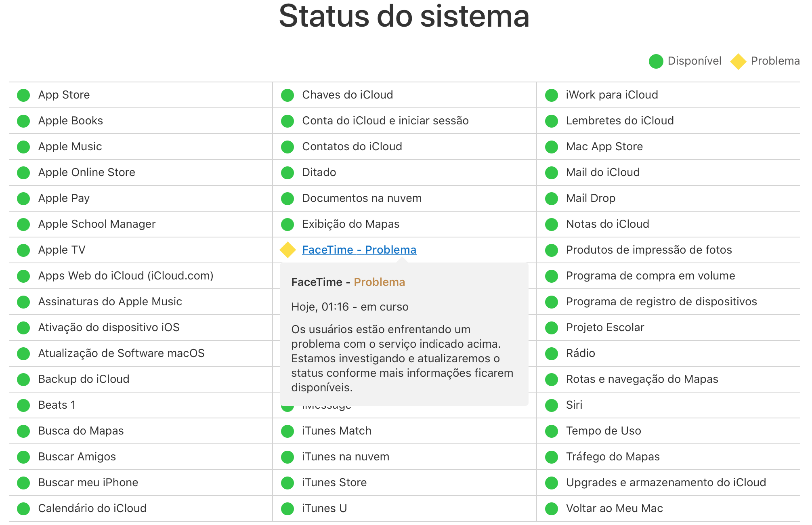Select the Apple Pay status row
812x525 pixels.
(x=141, y=198)
